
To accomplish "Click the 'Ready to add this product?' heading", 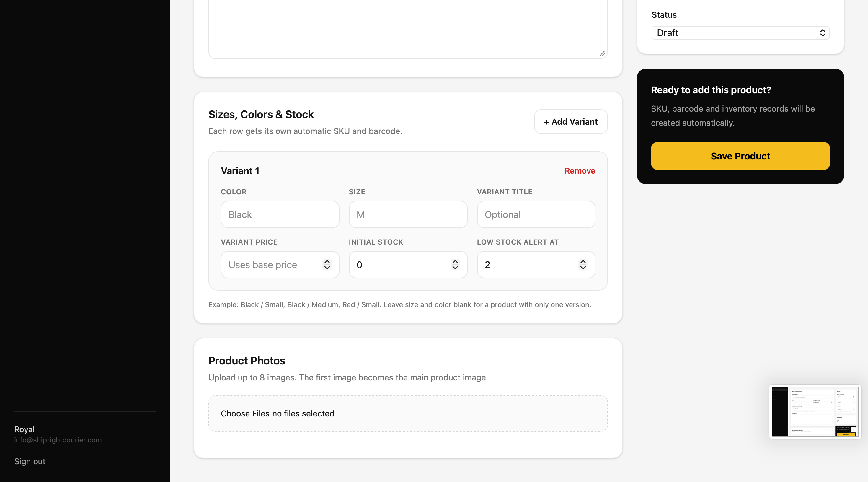I will click(x=711, y=90).
